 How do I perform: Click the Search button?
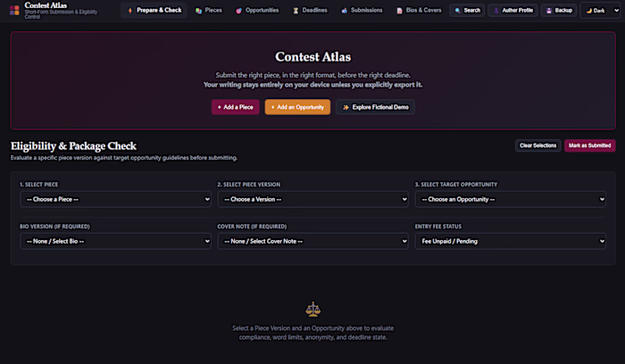[x=467, y=11]
